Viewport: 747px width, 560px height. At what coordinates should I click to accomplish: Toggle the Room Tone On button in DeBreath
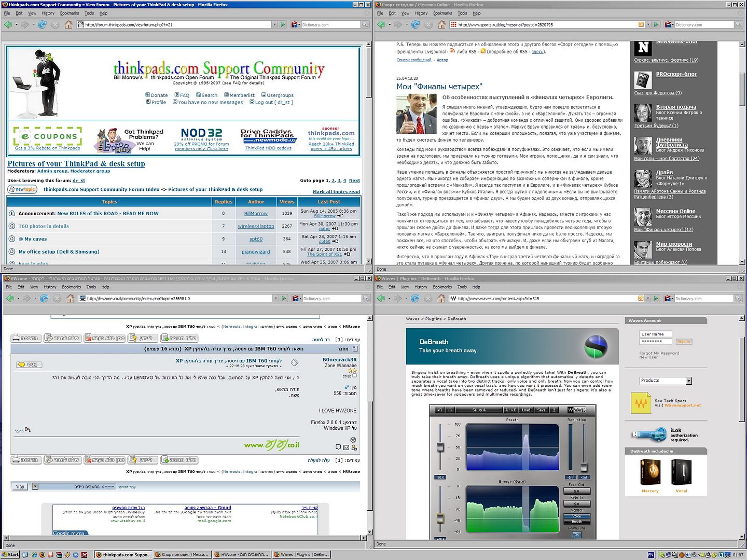point(576,535)
